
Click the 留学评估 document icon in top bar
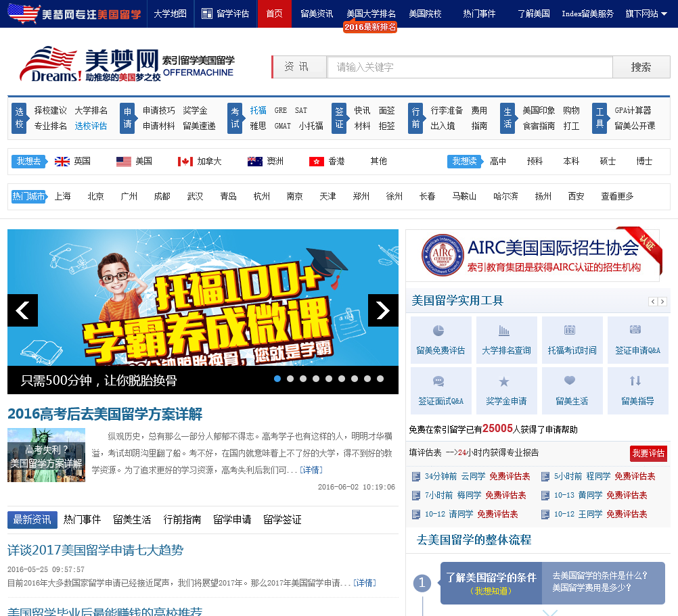(207, 14)
